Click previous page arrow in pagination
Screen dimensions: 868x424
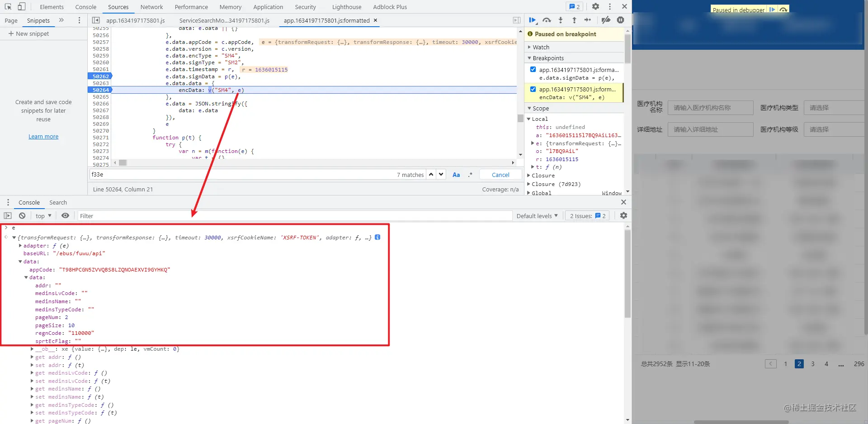(771, 364)
